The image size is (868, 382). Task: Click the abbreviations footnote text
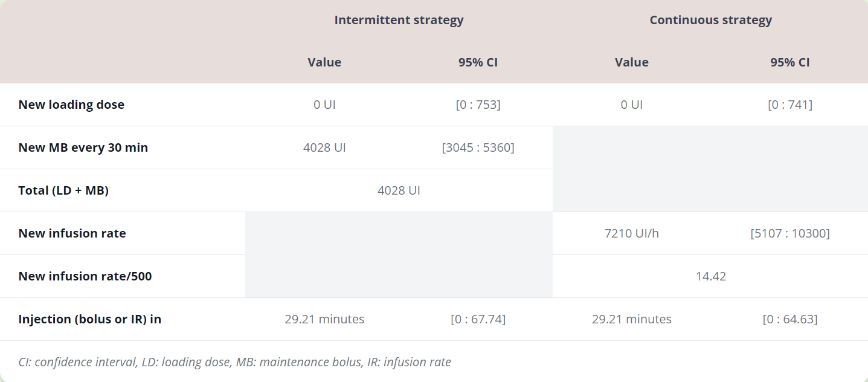click(234, 362)
